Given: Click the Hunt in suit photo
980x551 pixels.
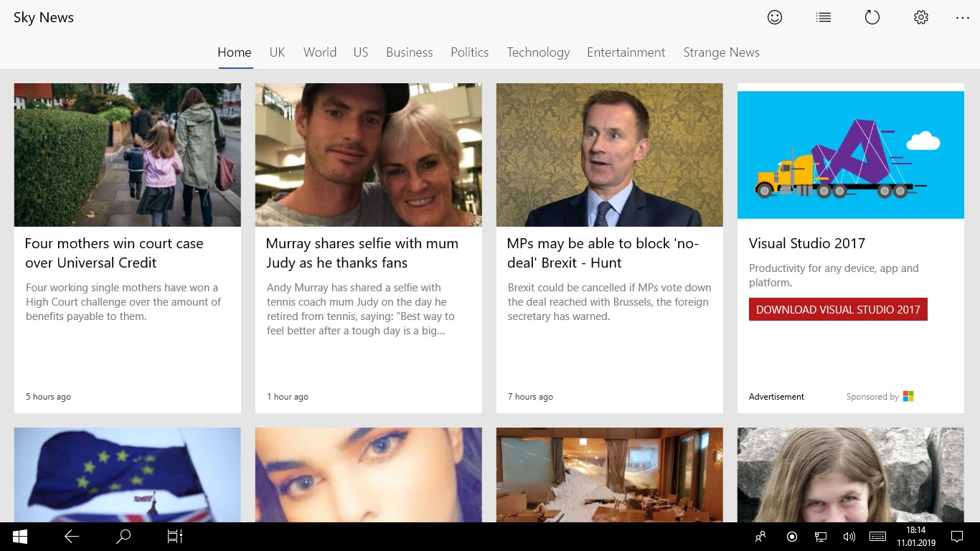Looking at the screenshot, I should point(610,155).
